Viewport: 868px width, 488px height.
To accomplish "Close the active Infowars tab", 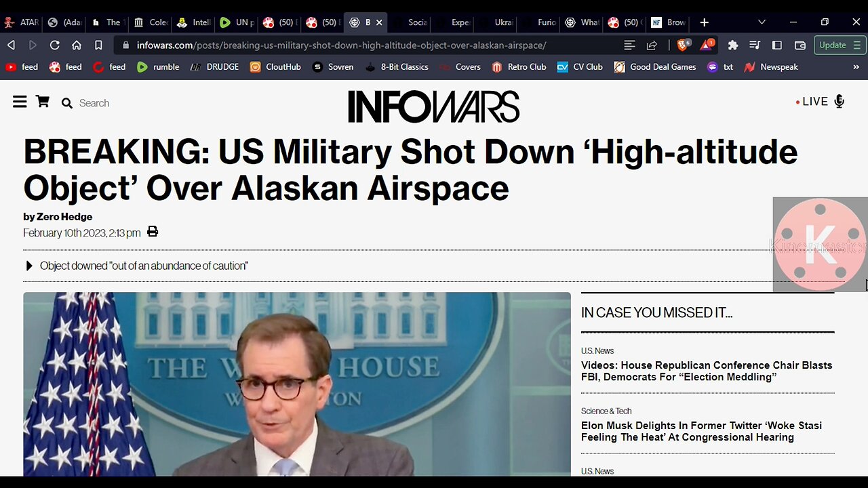I will (x=379, y=22).
